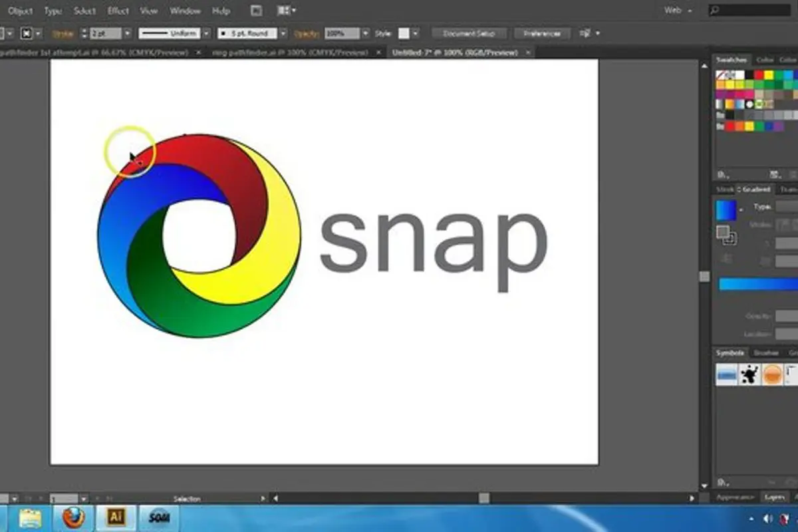
Task: Select the orange circle symbol
Action: click(x=772, y=375)
